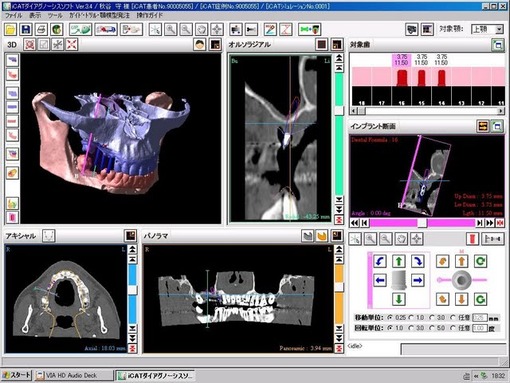Toggle the top blue layer icon in 3D sidebar
The height and width of the screenshot is (383, 510).
12,60
